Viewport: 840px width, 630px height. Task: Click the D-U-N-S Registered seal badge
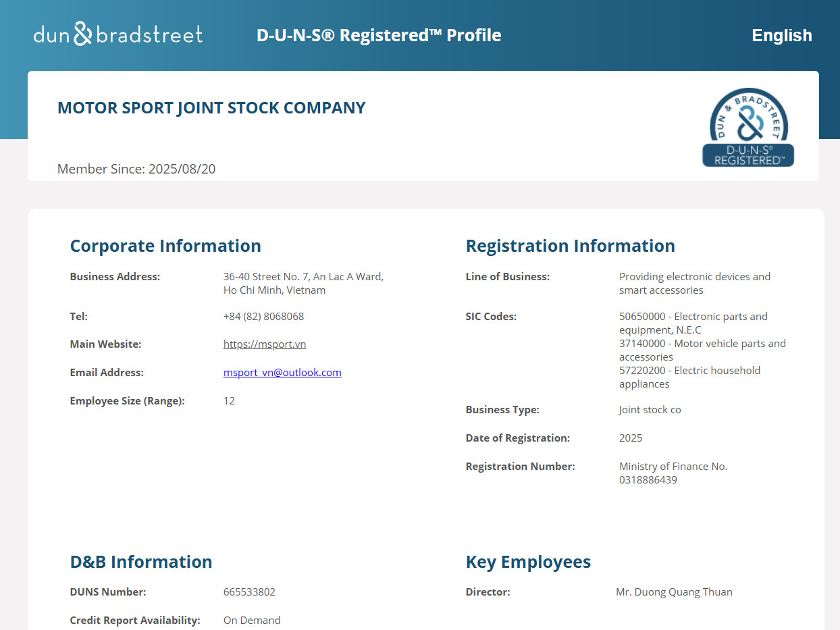(x=748, y=128)
